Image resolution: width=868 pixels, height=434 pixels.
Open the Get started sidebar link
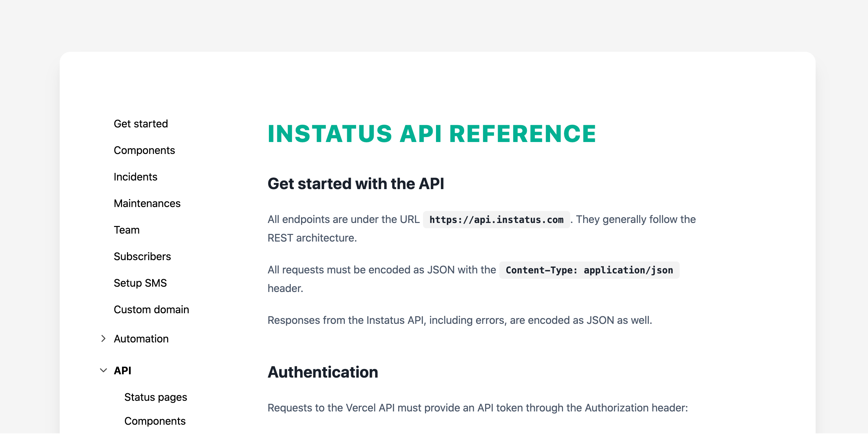pos(141,124)
